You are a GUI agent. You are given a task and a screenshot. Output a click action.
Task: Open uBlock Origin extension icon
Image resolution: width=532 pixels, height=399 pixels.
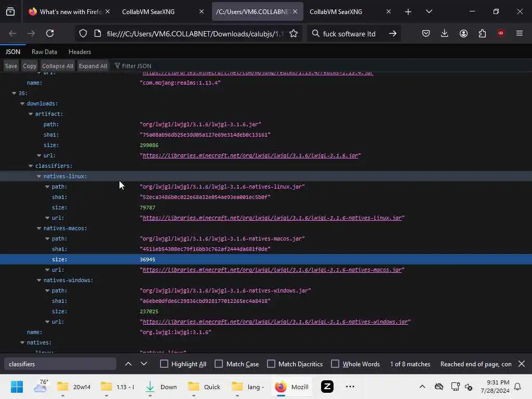[x=501, y=33]
